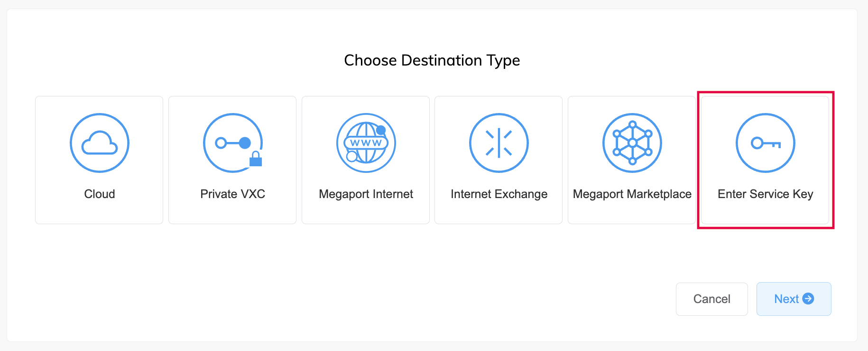The width and height of the screenshot is (868, 351).
Task: Click the Enter Service Key icon
Action: (x=765, y=143)
